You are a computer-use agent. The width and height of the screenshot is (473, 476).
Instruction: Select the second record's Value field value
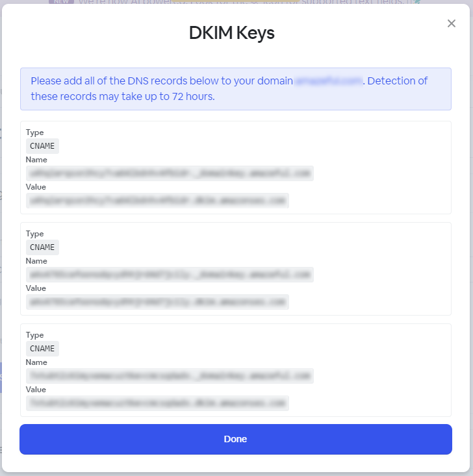point(157,302)
